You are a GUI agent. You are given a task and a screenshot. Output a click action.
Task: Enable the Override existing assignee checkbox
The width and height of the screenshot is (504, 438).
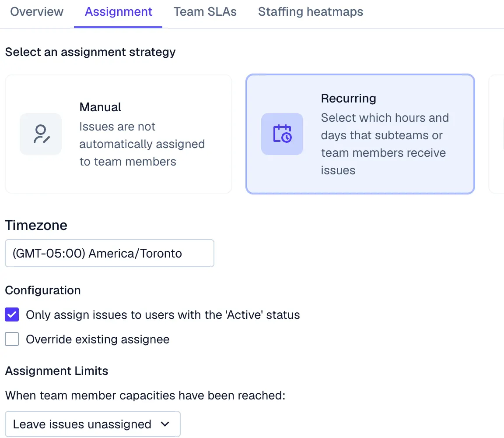click(12, 339)
